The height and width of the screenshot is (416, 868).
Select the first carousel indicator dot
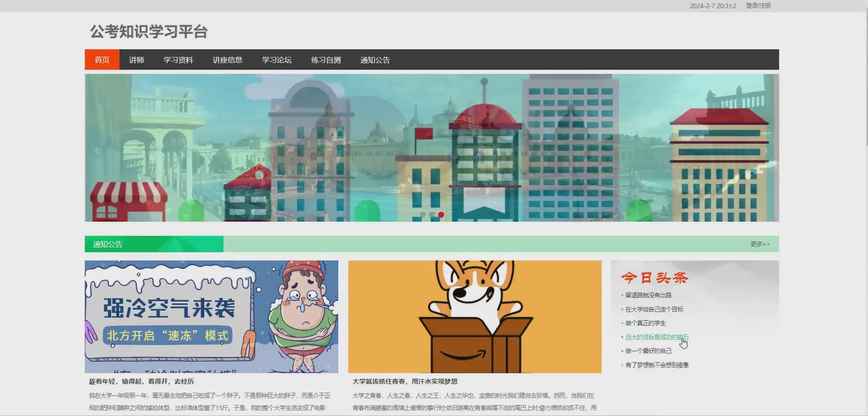pyautogui.click(x=423, y=213)
